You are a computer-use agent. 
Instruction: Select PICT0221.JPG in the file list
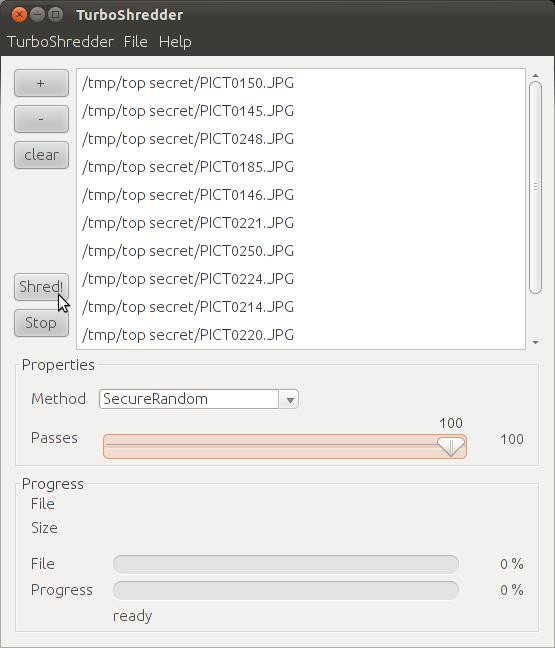pos(301,223)
